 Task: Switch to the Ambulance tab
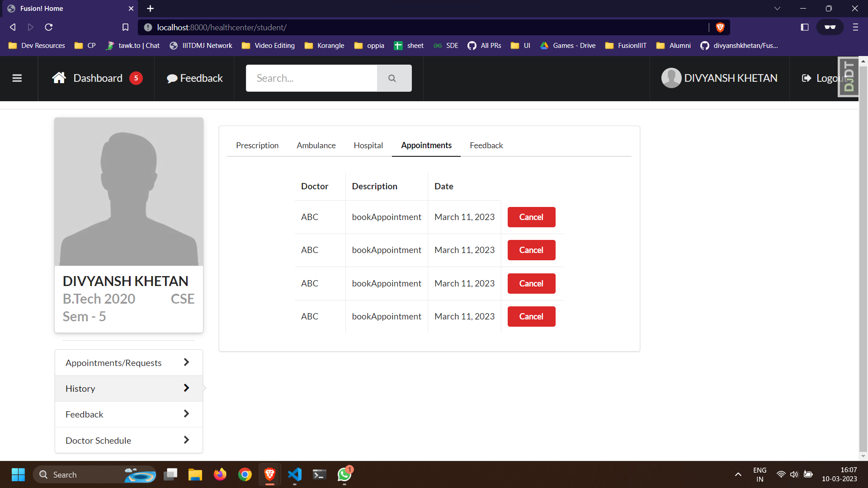pos(316,145)
